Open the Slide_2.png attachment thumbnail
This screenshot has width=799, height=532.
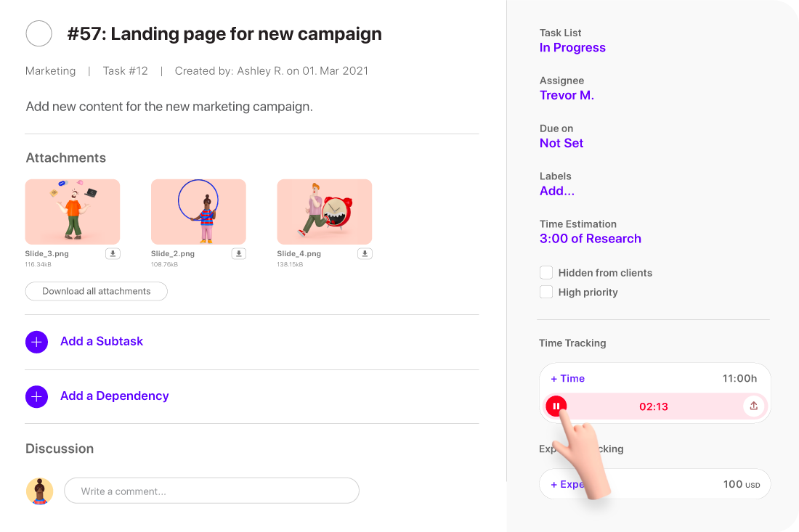click(x=198, y=211)
